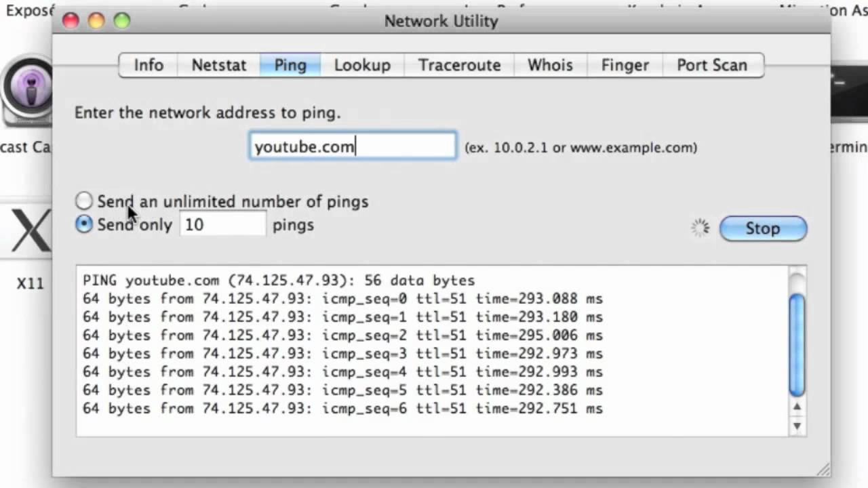Screen dimensions: 868x488
Task: Switch to the Traceroute tab
Action: (x=459, y=65)
